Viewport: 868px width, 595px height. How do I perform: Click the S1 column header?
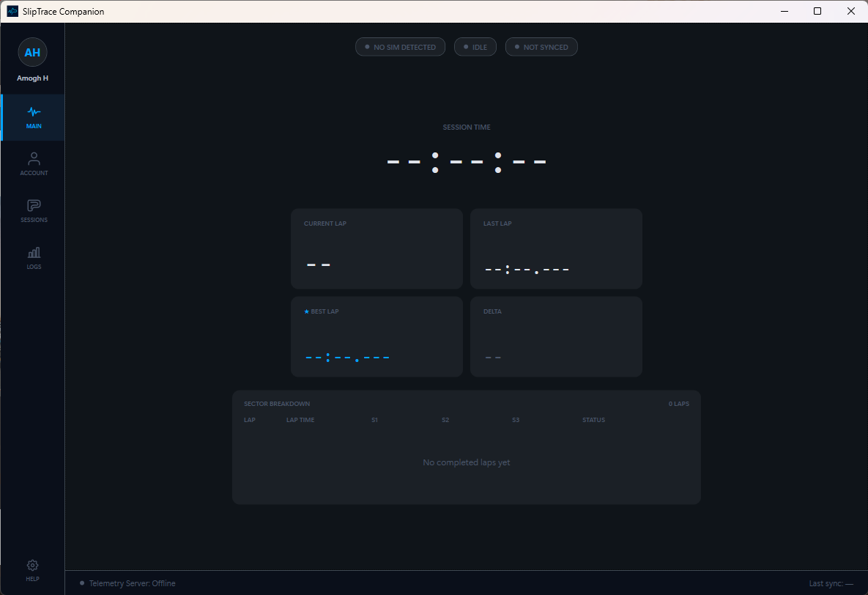tap(375, 420)
